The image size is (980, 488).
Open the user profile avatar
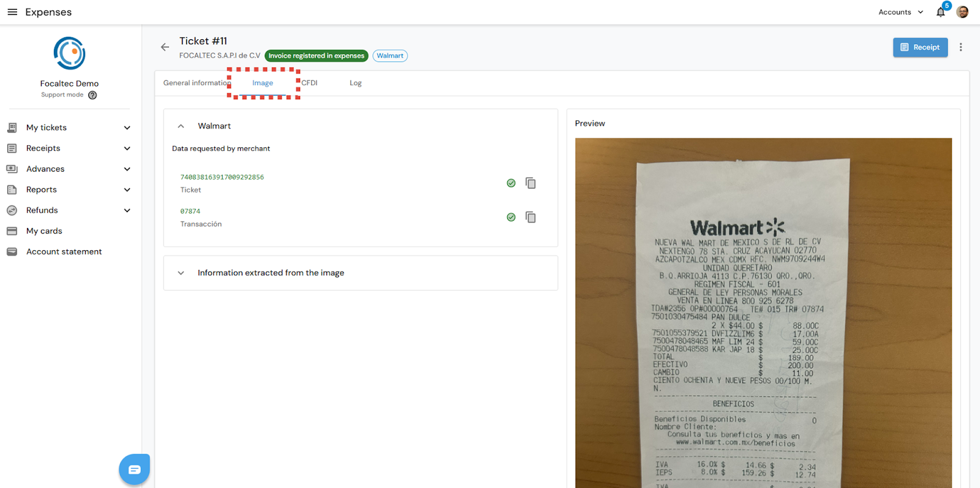[962, 12]
